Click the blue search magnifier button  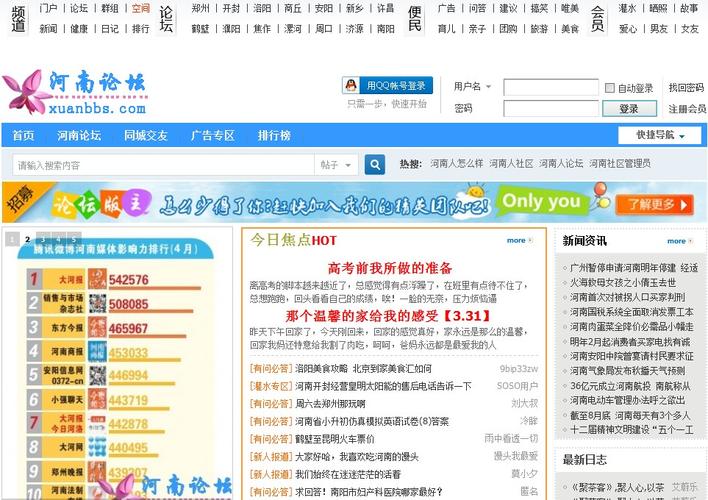(x=374, y=165)
